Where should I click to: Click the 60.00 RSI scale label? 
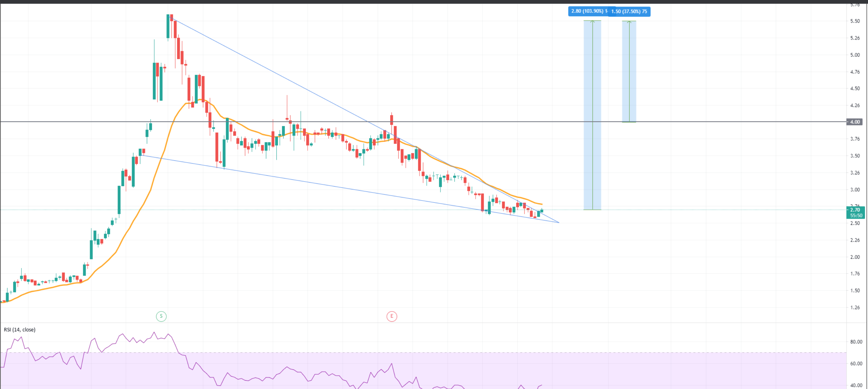coord(856,363)
